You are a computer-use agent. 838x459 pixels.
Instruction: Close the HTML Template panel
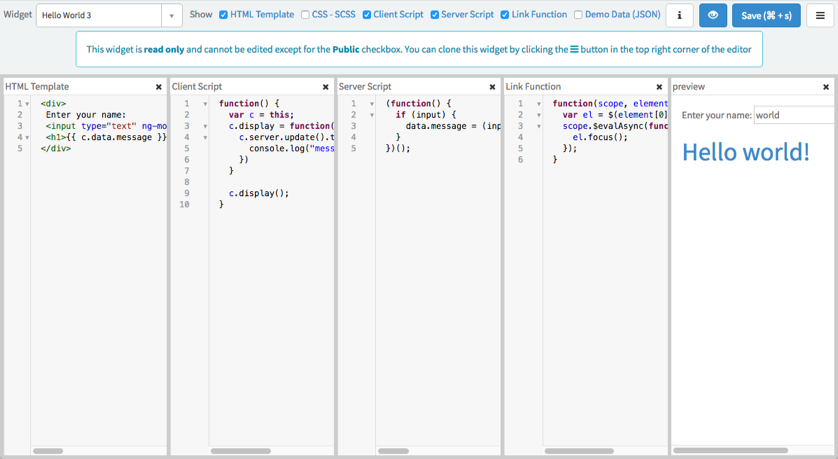coord(159,87)
